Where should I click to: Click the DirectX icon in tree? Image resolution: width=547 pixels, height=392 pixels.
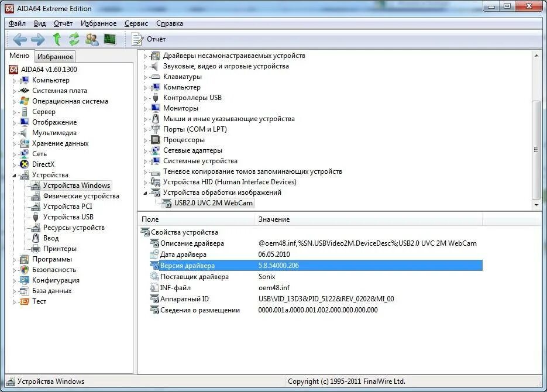[25, 164]
